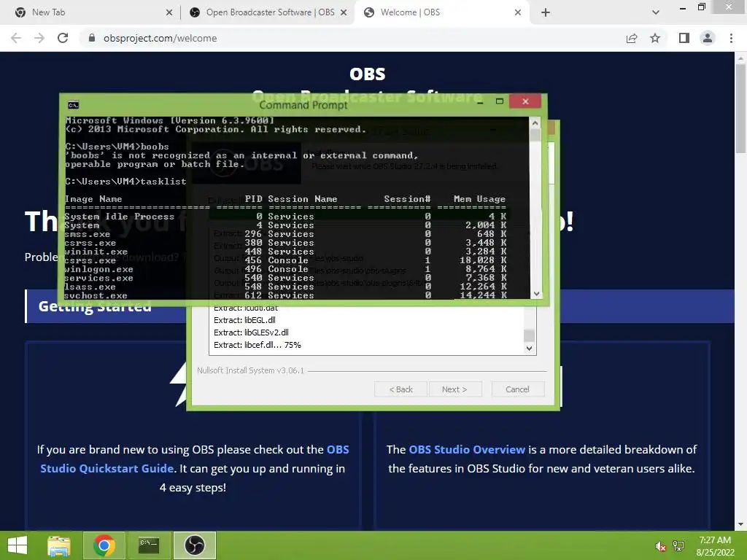The width and height of the screenshot is (747, 560).
Task: Open File Explorer from taskbar
Action: click(x=59, y=545)
